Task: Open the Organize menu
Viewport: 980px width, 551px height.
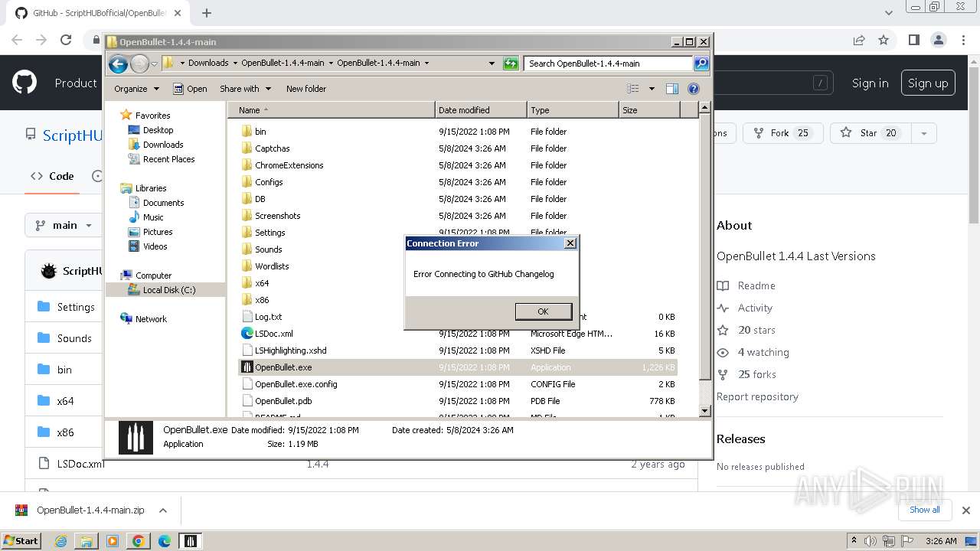Action: click(x=136, y=89)
